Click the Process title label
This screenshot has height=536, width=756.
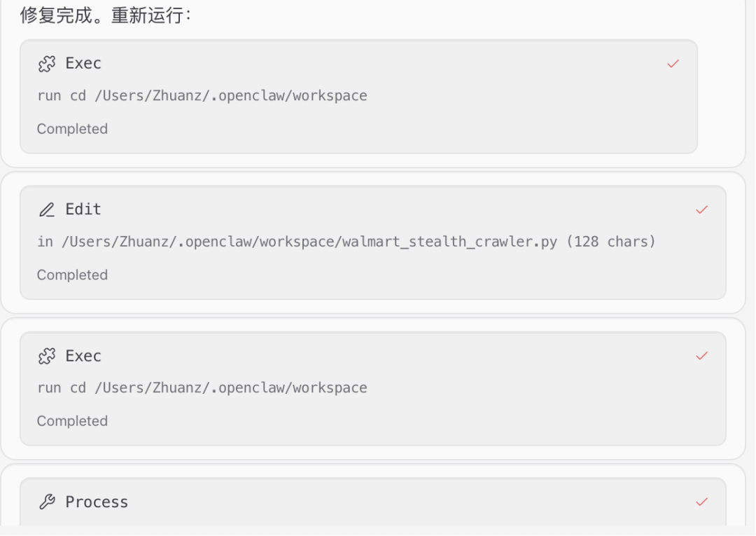coord(97,502)
